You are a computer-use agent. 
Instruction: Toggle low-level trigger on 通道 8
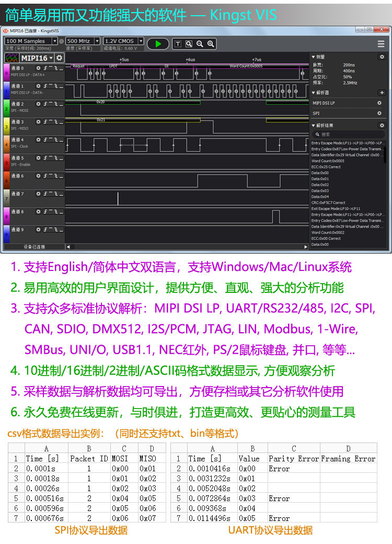tap(61, 212)
